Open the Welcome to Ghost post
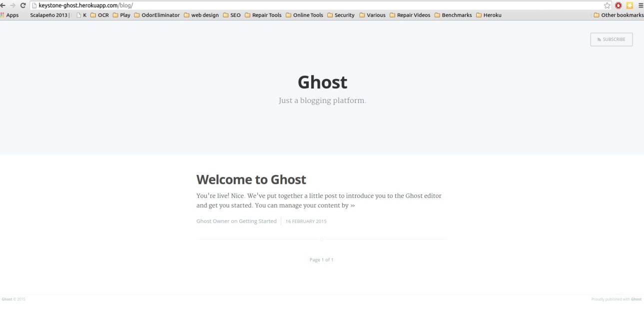Viewport: 644px width, 309px height. click(251, 179)
